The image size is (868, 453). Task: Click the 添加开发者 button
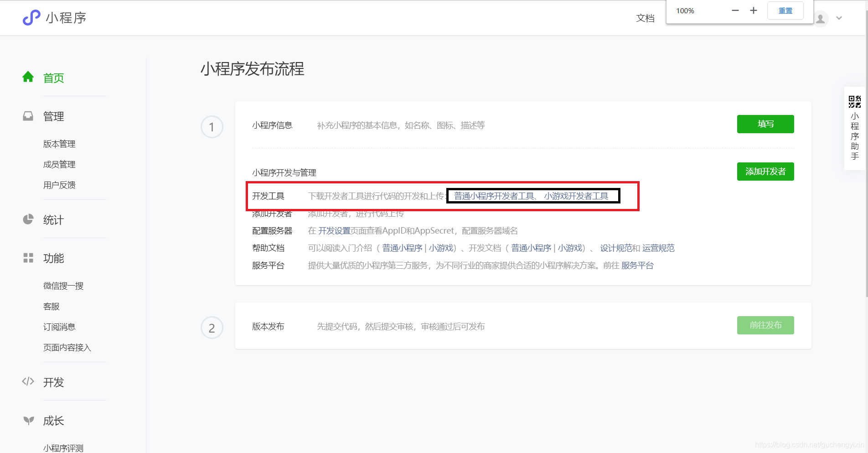click(765, 172)
